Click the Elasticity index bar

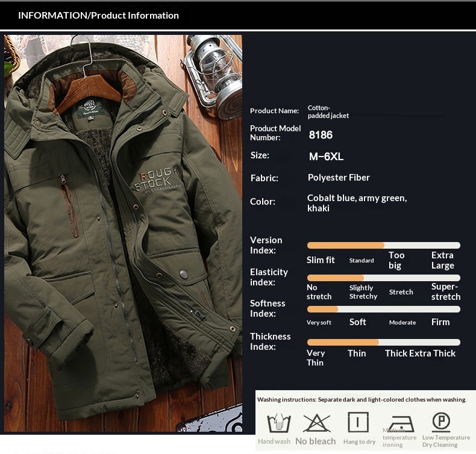(x=383, y=278)
